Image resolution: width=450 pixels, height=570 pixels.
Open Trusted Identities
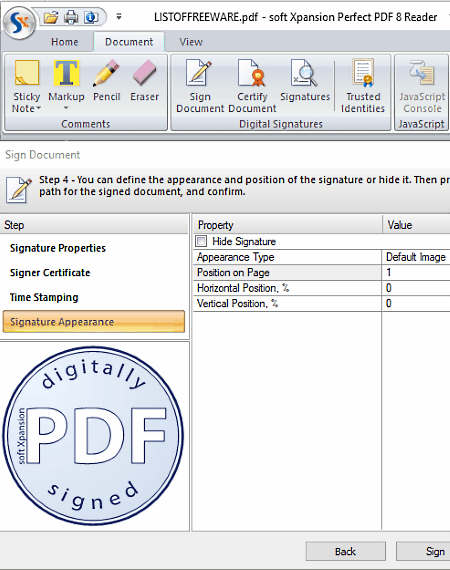(363, 86)
